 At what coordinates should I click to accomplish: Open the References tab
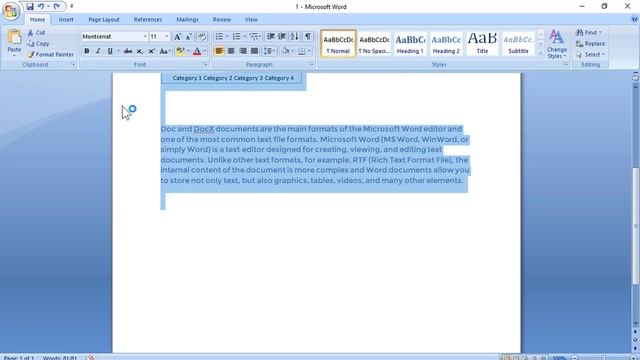click(148, 20)
